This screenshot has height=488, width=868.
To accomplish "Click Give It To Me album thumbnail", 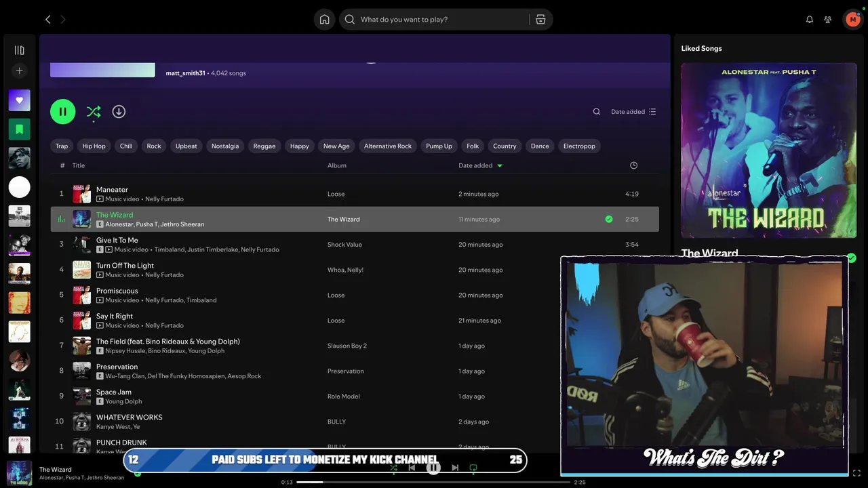I will (82, 245).
